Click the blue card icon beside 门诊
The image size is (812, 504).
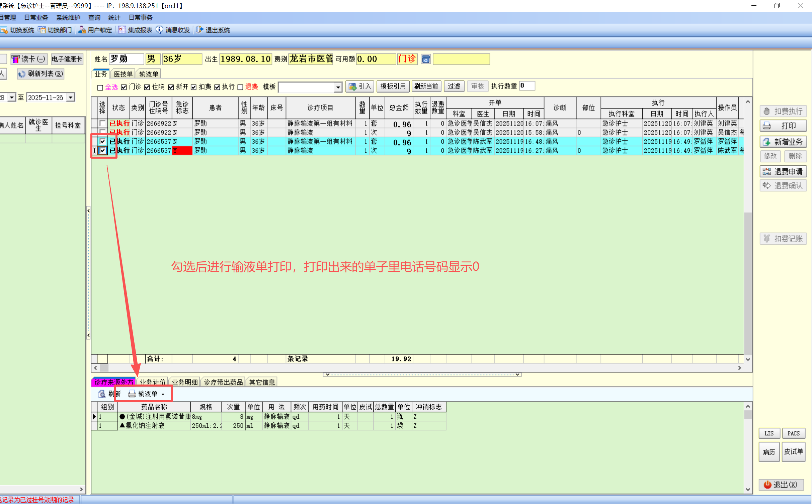[x=425, y=59]
